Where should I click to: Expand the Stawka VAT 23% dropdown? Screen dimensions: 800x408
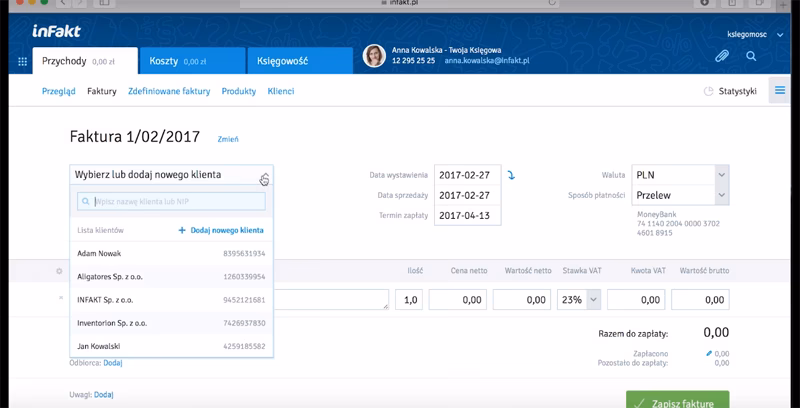[x=593, y=299]
